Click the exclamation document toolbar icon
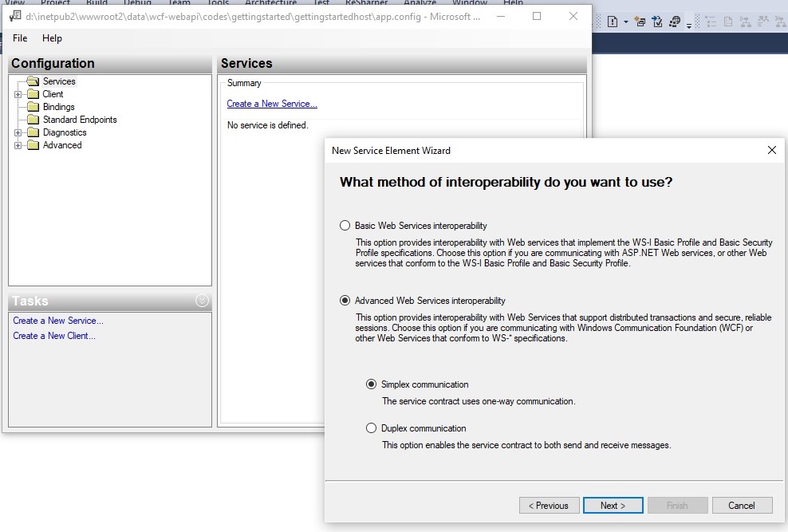Viewport: 788px width, 532px height. [613, 22]
